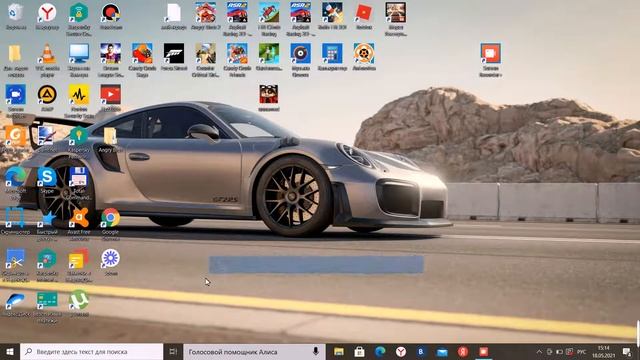The width and height of the screenshot is (640, 360).
Task: Select the yellow folder beside VLC icon
Action: pos(16,53)
